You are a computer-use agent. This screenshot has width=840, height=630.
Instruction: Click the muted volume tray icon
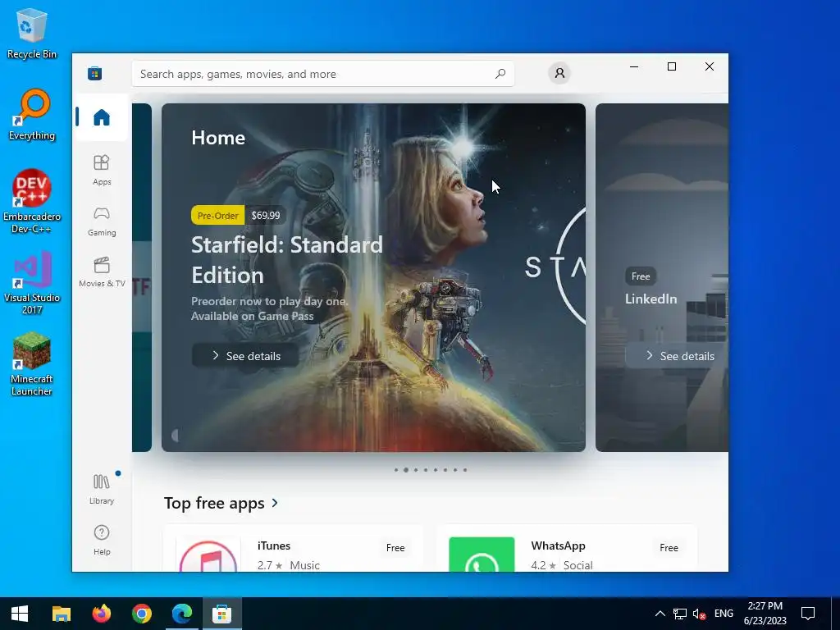tap(699, 614)
